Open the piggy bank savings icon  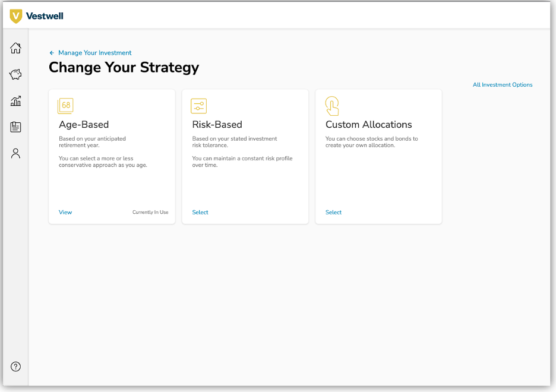click(15, 74)
